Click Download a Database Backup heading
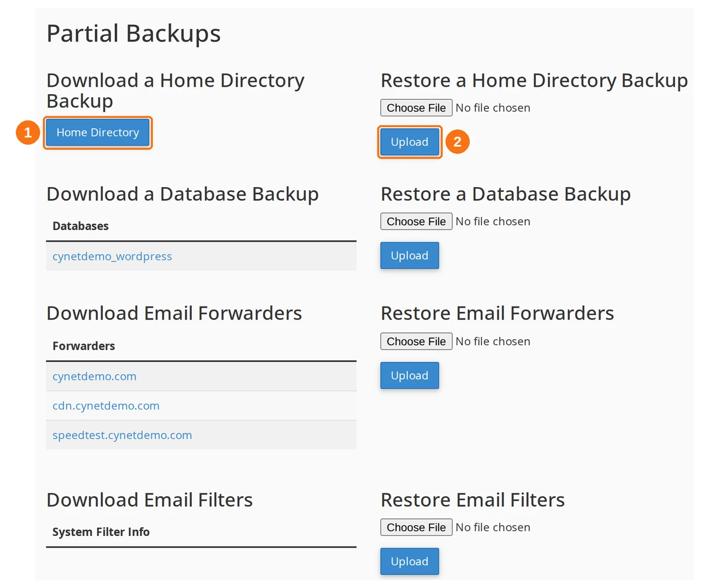Viewport: 702px width, 588px height. click(x=183, y=194)
